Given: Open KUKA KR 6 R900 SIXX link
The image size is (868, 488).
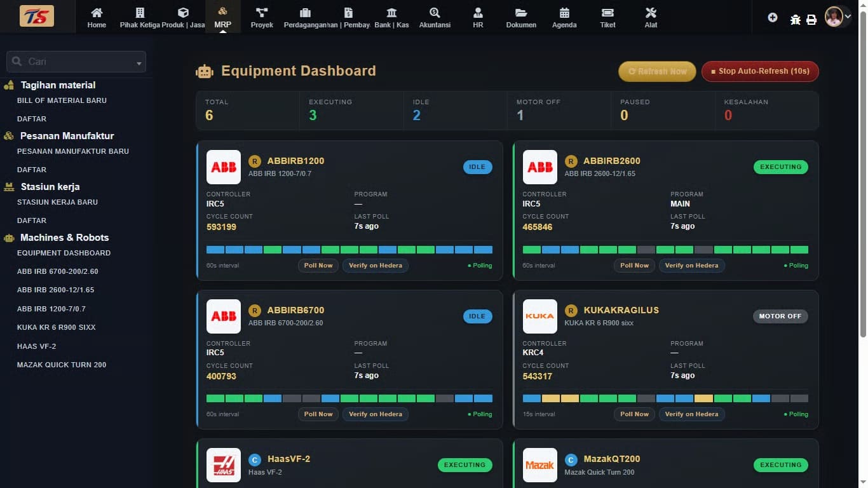Looking at the screenshot, I should pyautogui.click(x=57, y=327).
